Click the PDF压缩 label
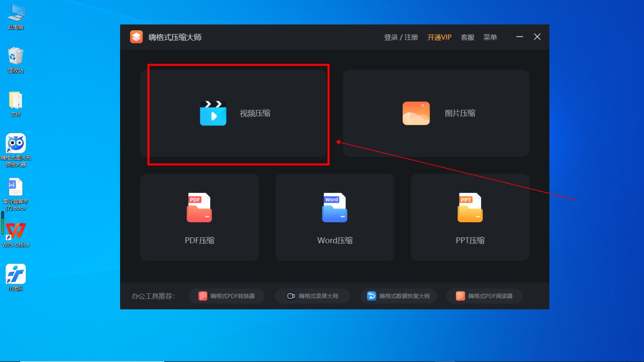 tap(199, 240)
